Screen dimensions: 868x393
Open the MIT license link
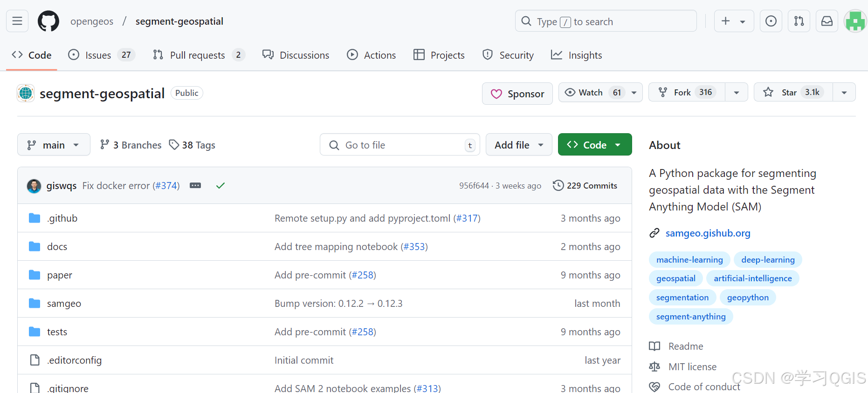[x=683, y=366]
